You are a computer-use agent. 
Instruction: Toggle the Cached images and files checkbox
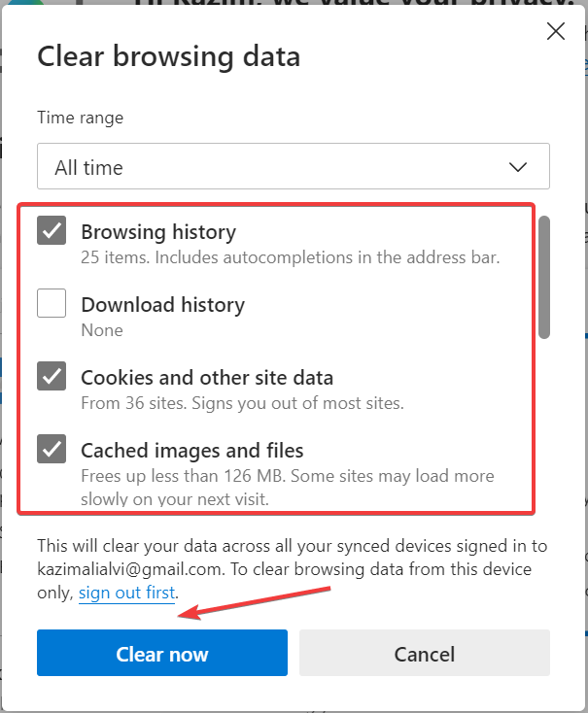point(52,449)
